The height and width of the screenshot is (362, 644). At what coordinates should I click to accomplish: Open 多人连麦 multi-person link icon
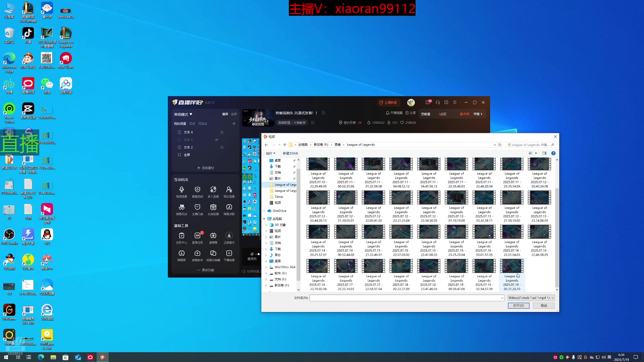click(213, 192)
